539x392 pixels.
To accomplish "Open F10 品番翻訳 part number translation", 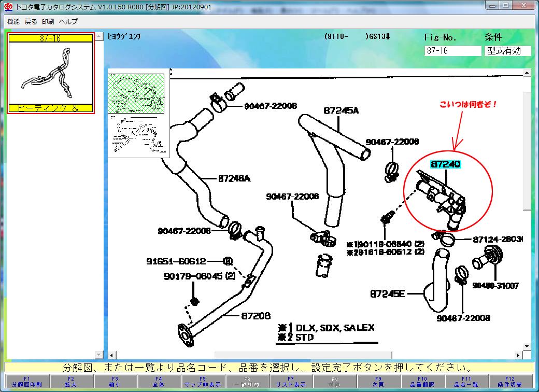I will click(421, 382).
